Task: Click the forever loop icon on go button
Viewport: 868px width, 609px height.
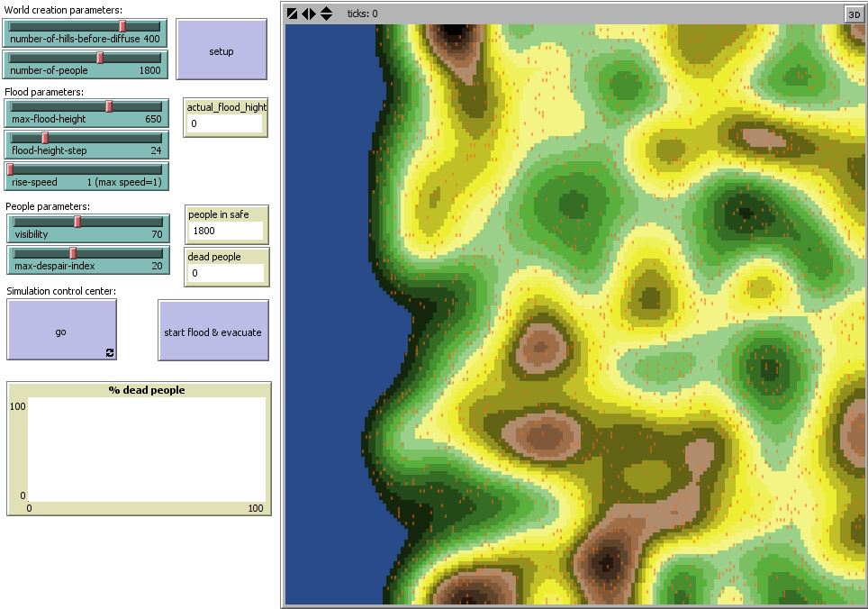Action: point(110,352)
